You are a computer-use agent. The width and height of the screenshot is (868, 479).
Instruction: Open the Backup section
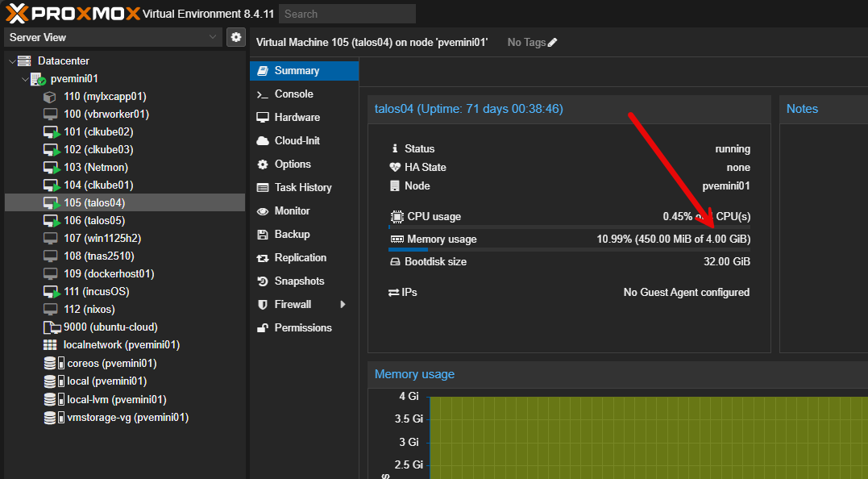tap(292, 234)
